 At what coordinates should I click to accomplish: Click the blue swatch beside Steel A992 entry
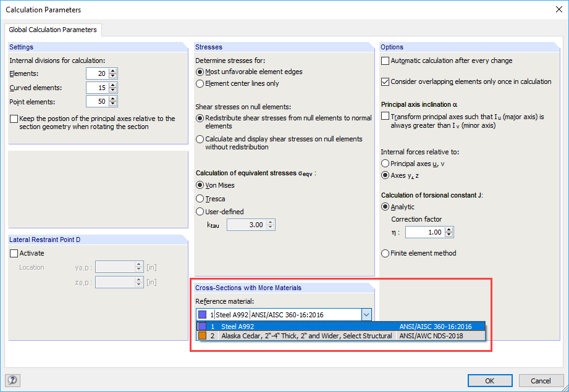coord(204,327)
